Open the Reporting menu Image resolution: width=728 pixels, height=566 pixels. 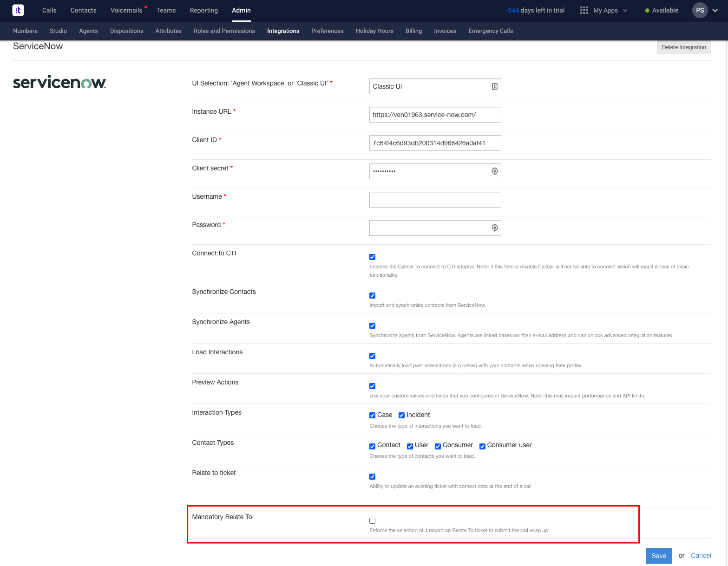203,10
